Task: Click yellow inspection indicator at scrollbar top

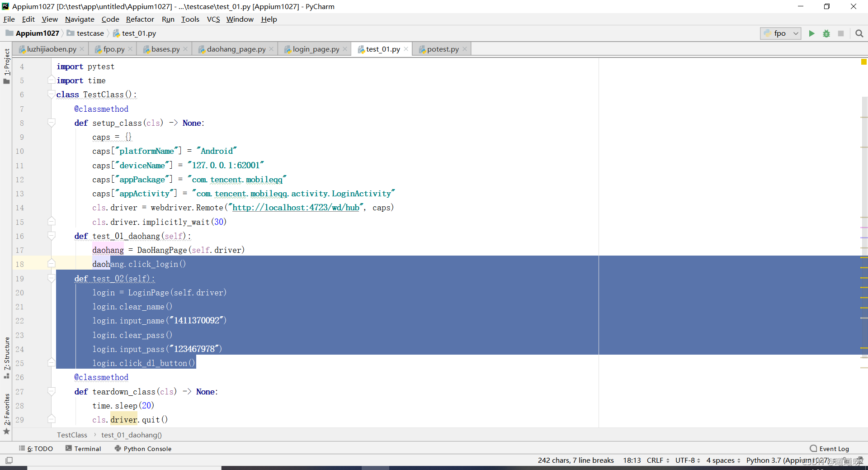Action: [863, 62]
